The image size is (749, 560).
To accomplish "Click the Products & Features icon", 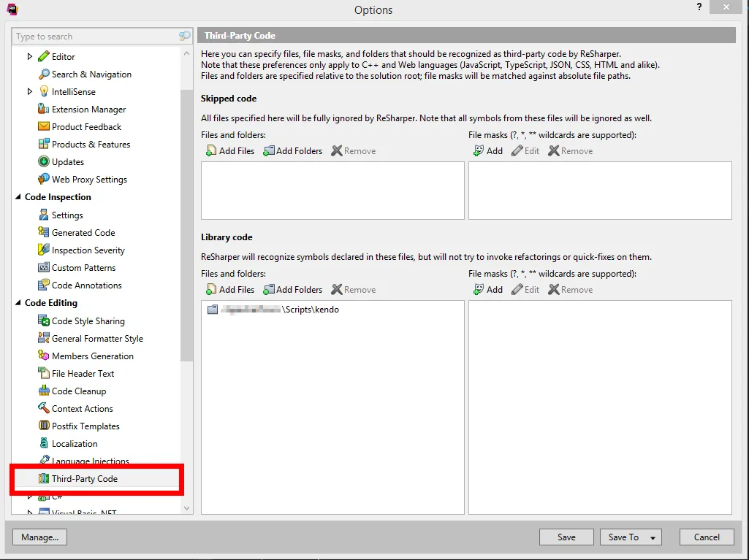I will [43, 144].
